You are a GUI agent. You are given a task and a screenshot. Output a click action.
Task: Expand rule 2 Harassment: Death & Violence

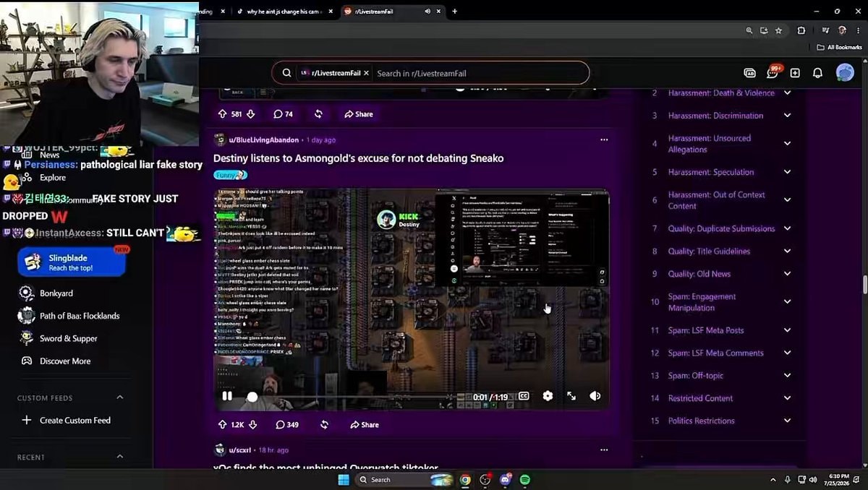point(787,93)
